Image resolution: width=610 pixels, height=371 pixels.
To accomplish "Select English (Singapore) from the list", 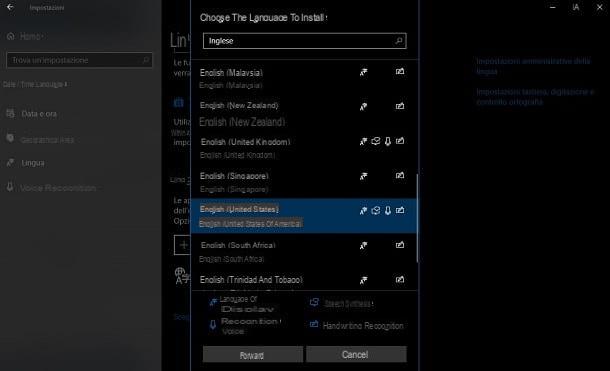I will pos(303,182).
